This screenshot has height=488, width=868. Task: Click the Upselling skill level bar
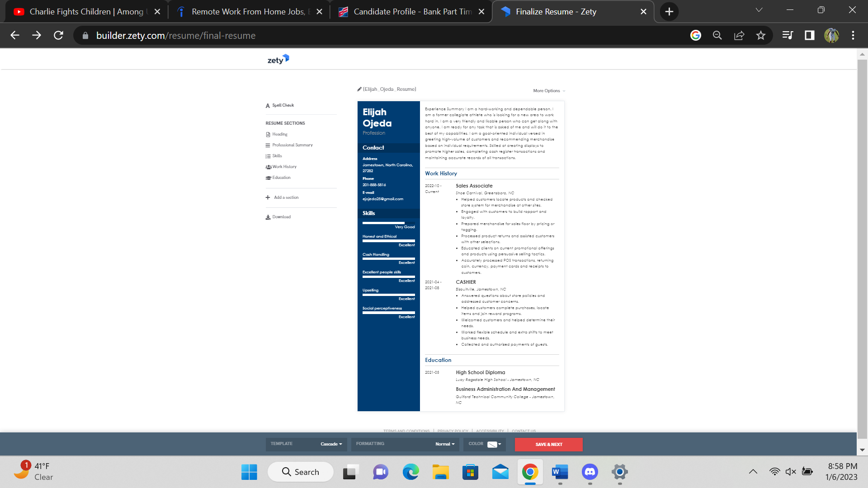pos(389,295)
